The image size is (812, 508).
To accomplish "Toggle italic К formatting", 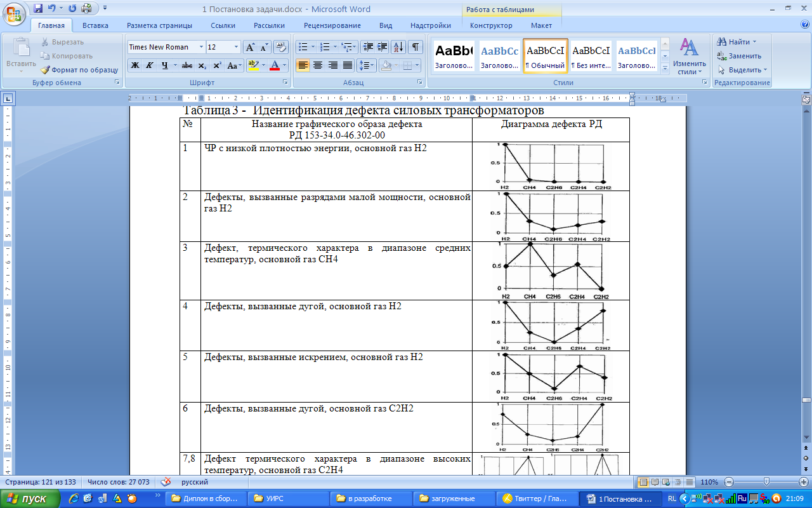I will click(x=150, y=65).
